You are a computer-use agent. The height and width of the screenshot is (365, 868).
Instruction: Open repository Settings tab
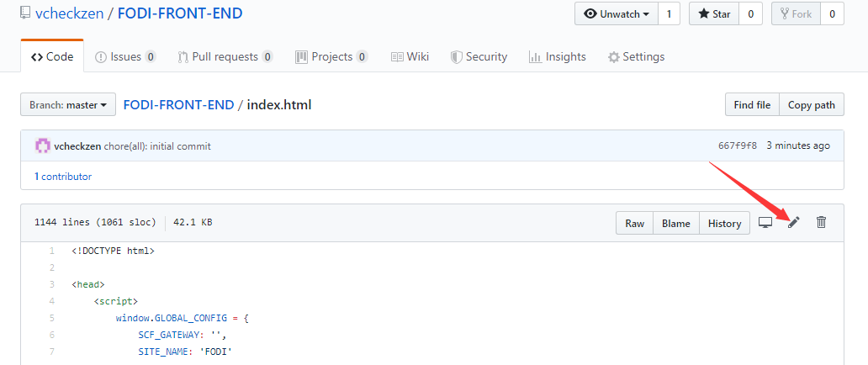636,56
